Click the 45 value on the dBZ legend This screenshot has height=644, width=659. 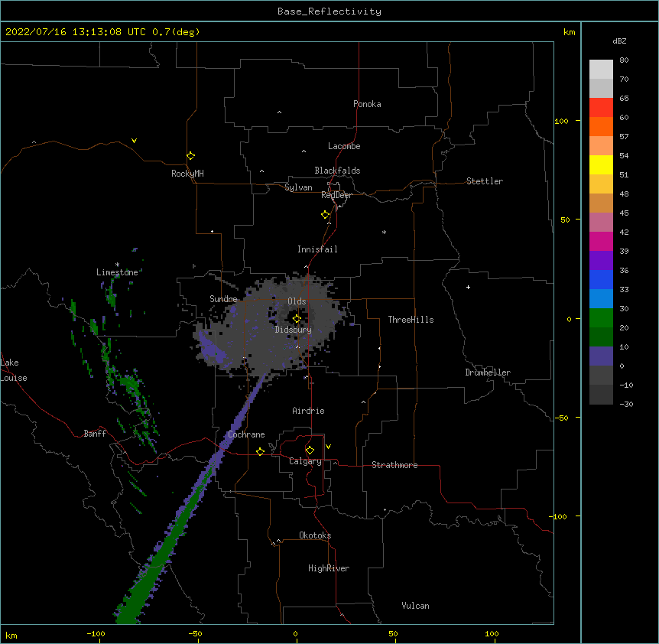coord(624,213)
